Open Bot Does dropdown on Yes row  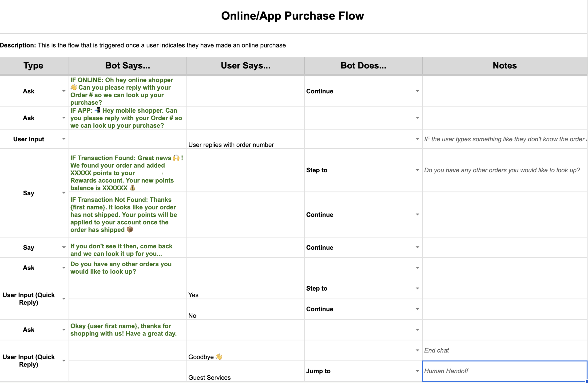coord(417,288)
